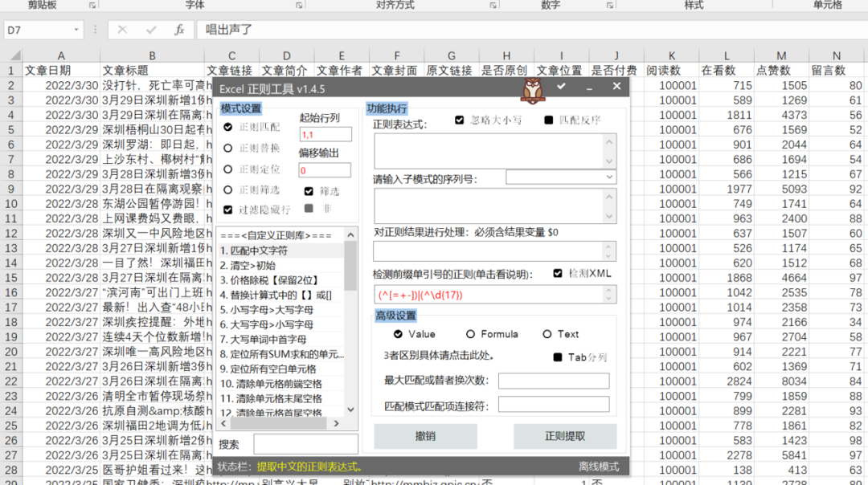The image size is (868, 485).
Task: Select row header 15 in the sheet
Action: (x=11, y=278)
